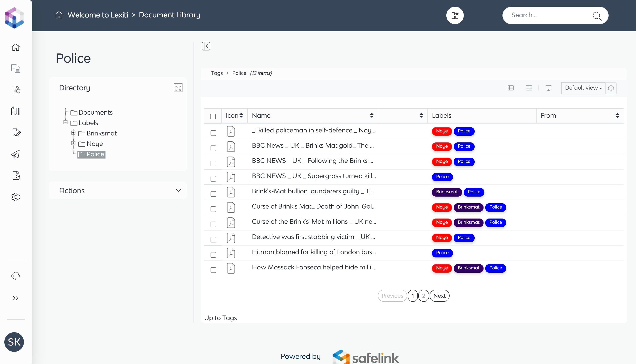The image size is (636, 364).
Task: Check the select-all header checkbox
Action: click(213, 117)
